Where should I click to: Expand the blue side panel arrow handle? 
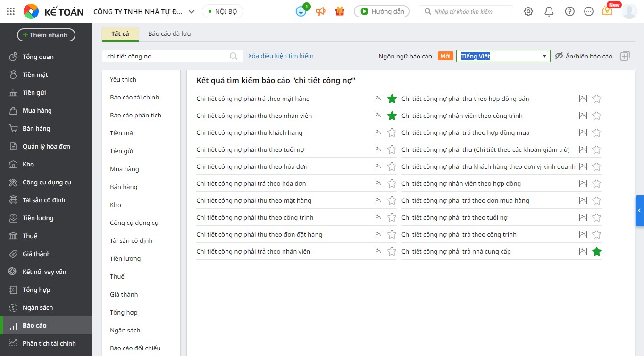(639, 211)
